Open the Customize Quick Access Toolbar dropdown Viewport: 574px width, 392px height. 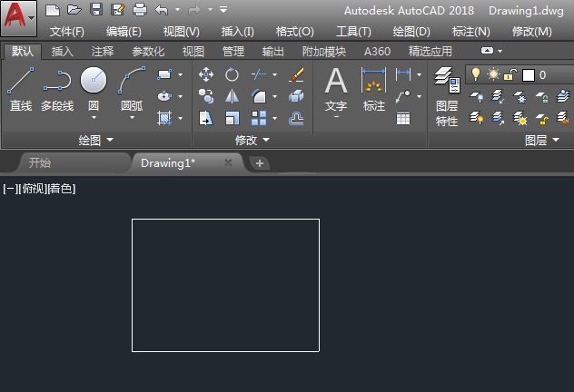pos(223,9)
